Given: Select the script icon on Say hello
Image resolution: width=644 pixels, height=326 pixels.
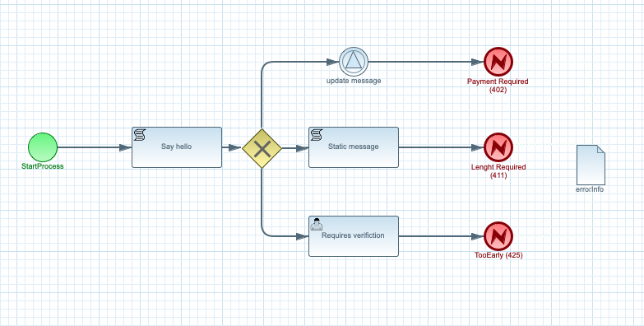Looking at the screenshot, I should [140, 134].
